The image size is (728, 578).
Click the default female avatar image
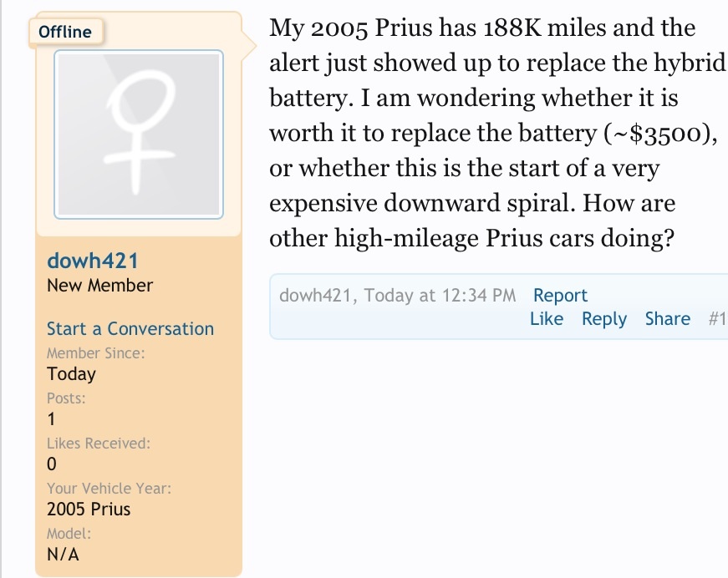coord(139,134)
